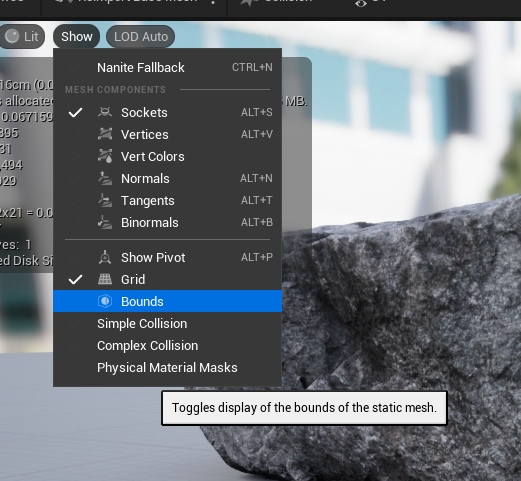Select Nanite Fallback menu entry
This screenshot has width=521, height=481.
pos(168,67)
